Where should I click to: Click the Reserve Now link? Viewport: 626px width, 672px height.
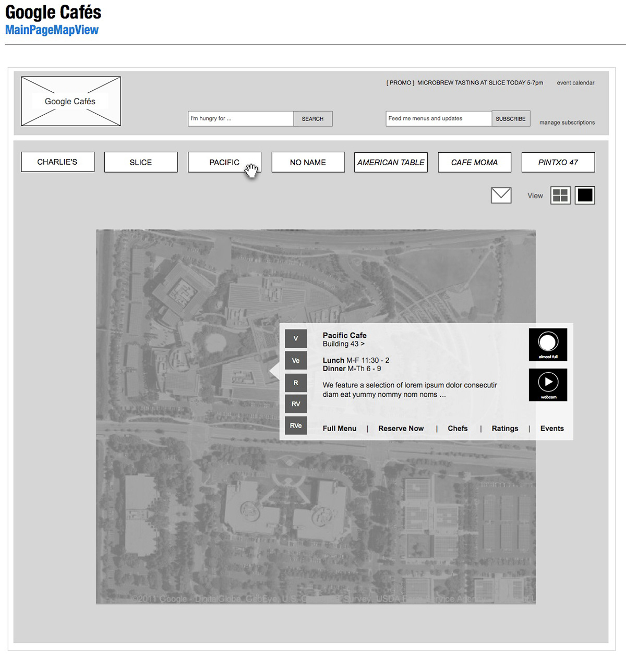pyautogui.click(x=401, y=429)
